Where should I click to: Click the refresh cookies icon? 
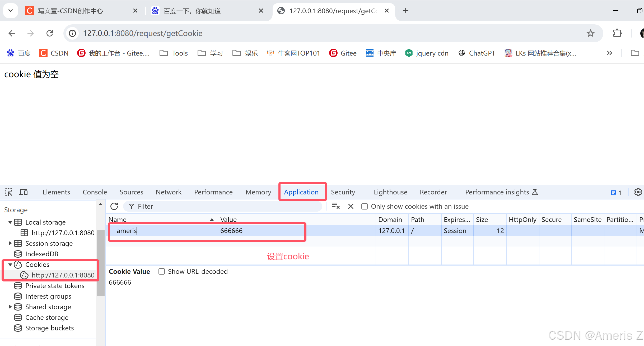[x=114, y=206]
